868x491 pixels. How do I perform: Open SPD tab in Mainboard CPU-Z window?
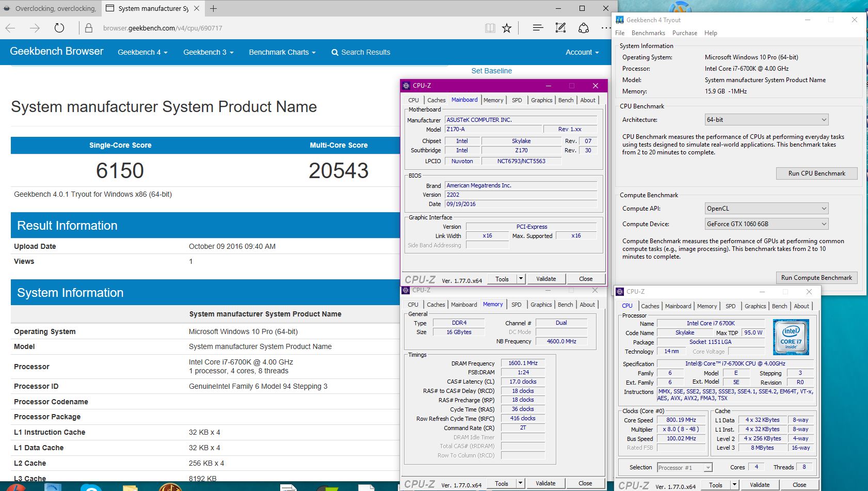[x=517, y=100]
